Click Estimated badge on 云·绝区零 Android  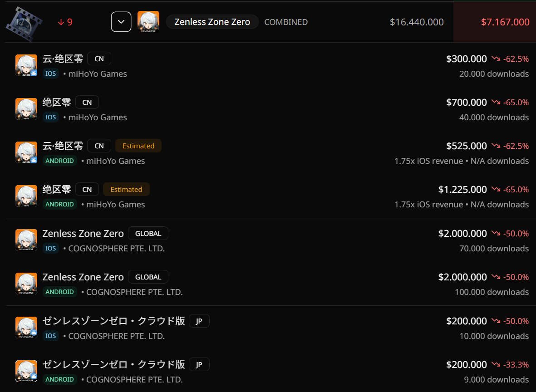coord(138,146)
